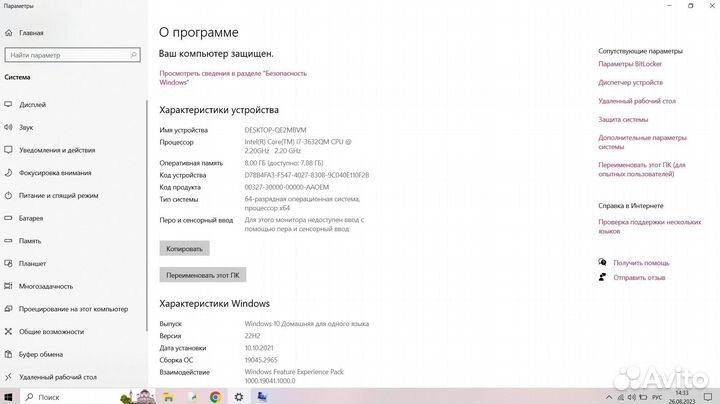Click the Буфер обмена clipboard icon
This screenshot has width=720, height=404.
(8, 355)
